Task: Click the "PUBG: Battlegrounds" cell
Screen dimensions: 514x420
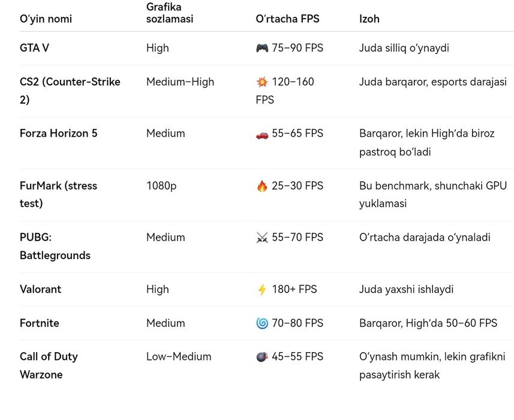Action: (x=55, y=246)
